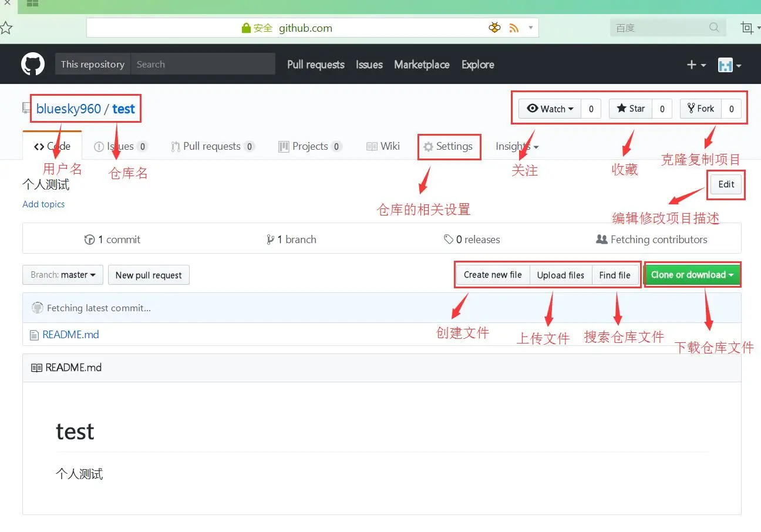Focus the Baidu search box
The height and width of the screenshot is (532, 761).
tap(668, 28)
